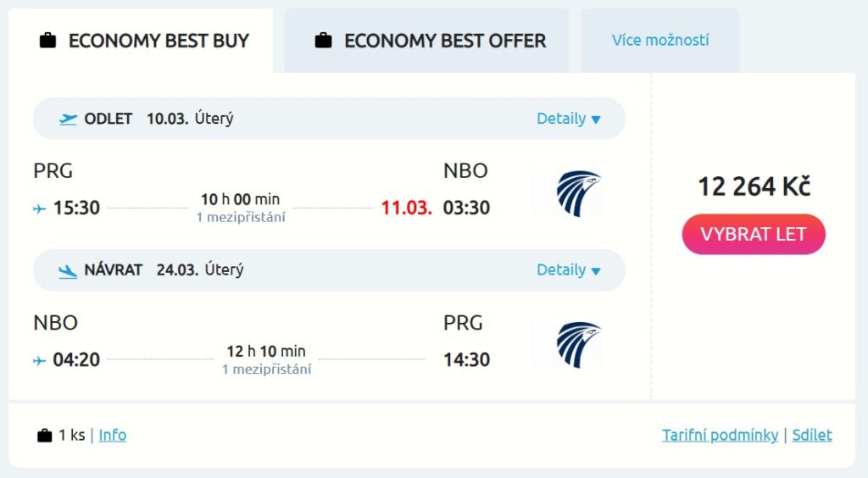Click the small plane icon next to 15:30
Image resolution: width=868 pixels, height=478 pixels.
click(40, 208)
